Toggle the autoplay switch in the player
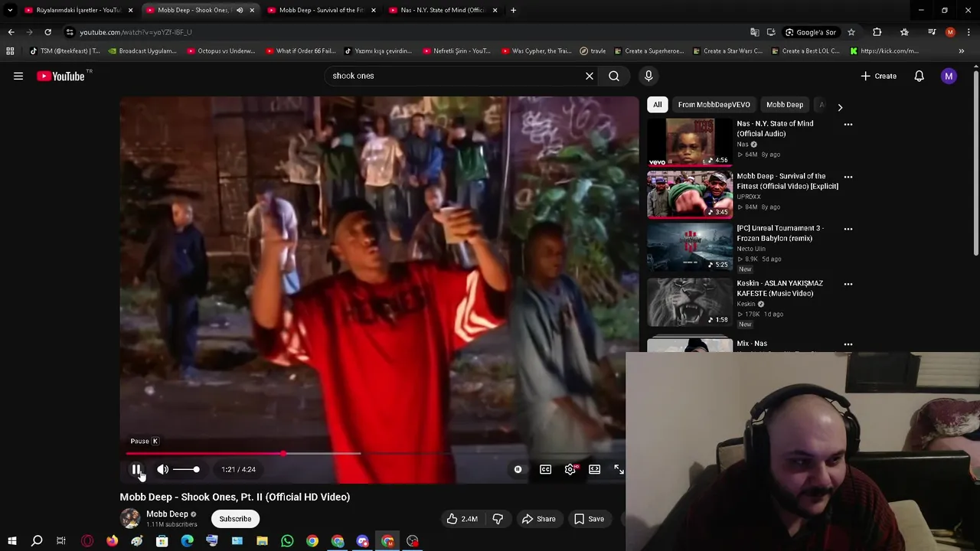980x551 pixels. point(518,469)
